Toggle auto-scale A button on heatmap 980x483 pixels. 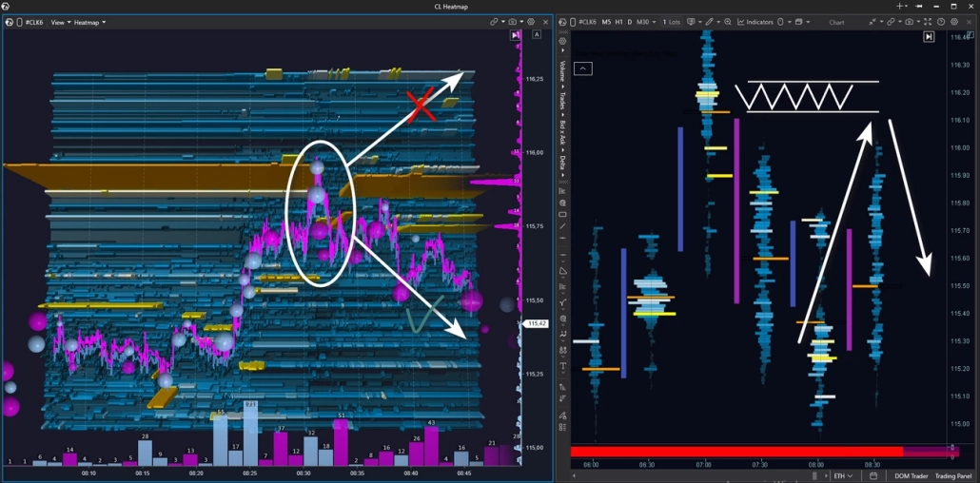coord(537,35)
